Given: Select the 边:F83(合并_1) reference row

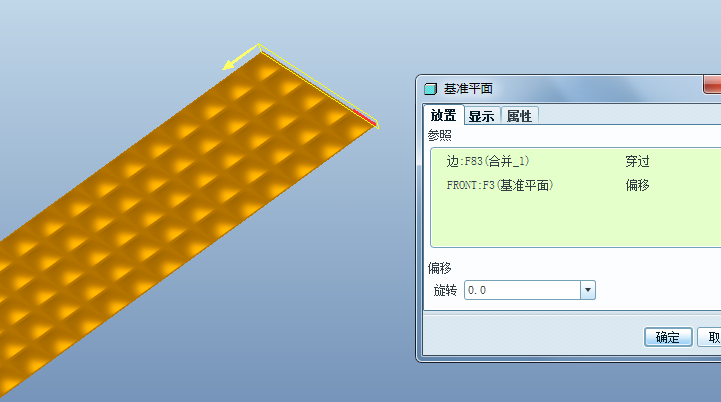Looking at the screenshot, I should 577,161.
